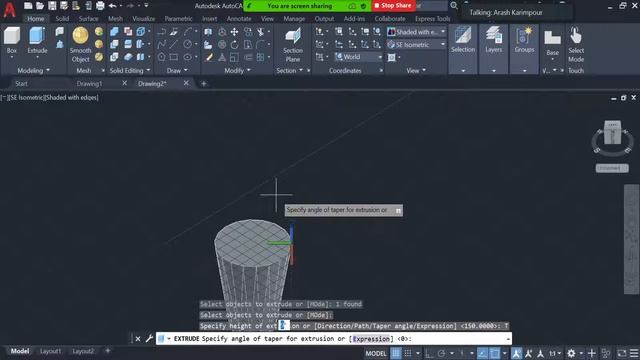Click the Base view icon
This screenshot has height=360, width=640.
click(552, 38)
